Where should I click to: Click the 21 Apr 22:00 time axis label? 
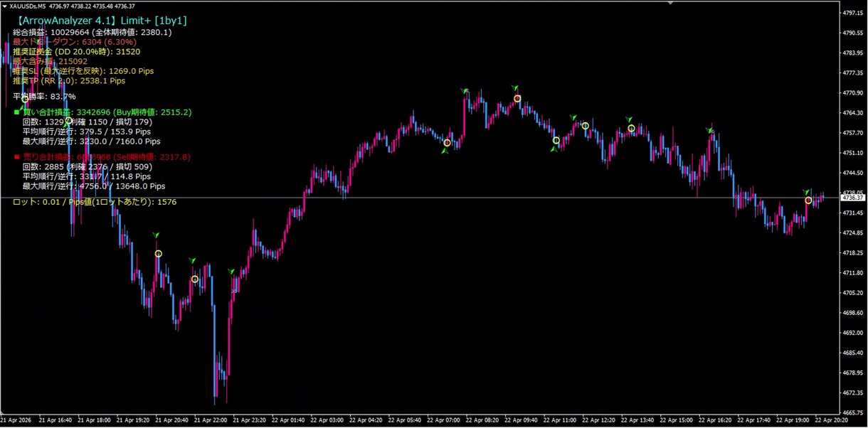point(210,420)
